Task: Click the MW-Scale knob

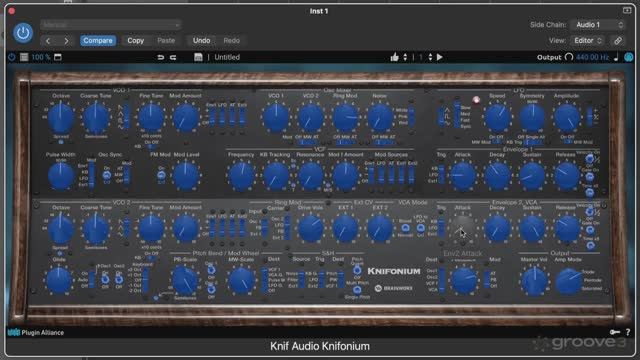Action: [x=241, y=281]
